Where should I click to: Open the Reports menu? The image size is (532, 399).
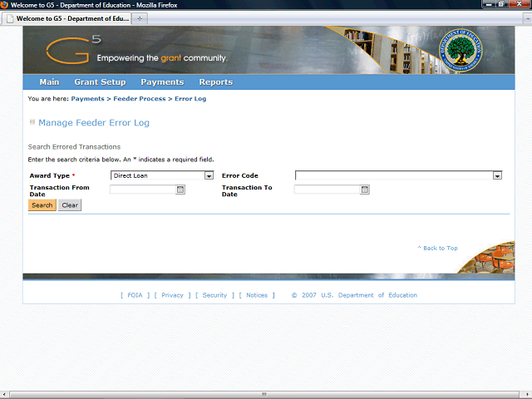coord(216,82)
